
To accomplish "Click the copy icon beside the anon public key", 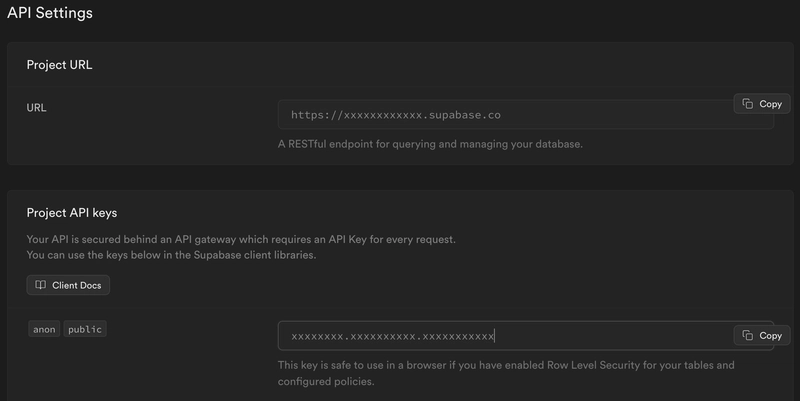I will coord(747,335).
